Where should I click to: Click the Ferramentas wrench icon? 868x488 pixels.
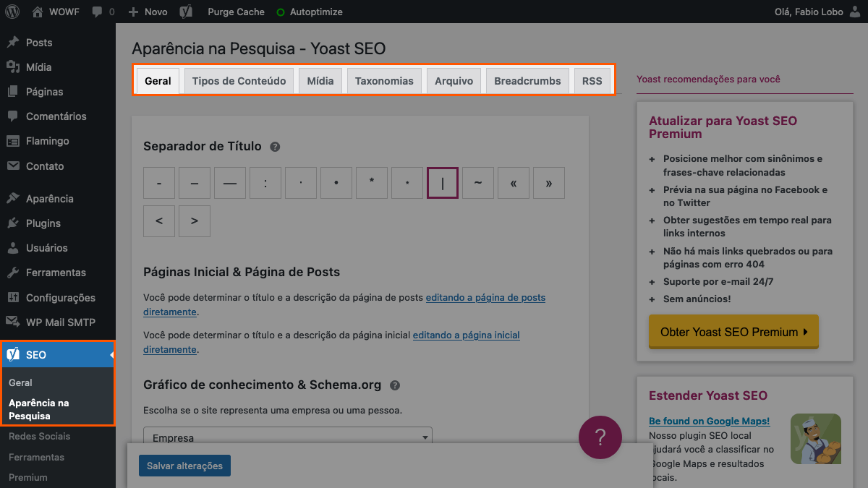click(x=13, y=273)
